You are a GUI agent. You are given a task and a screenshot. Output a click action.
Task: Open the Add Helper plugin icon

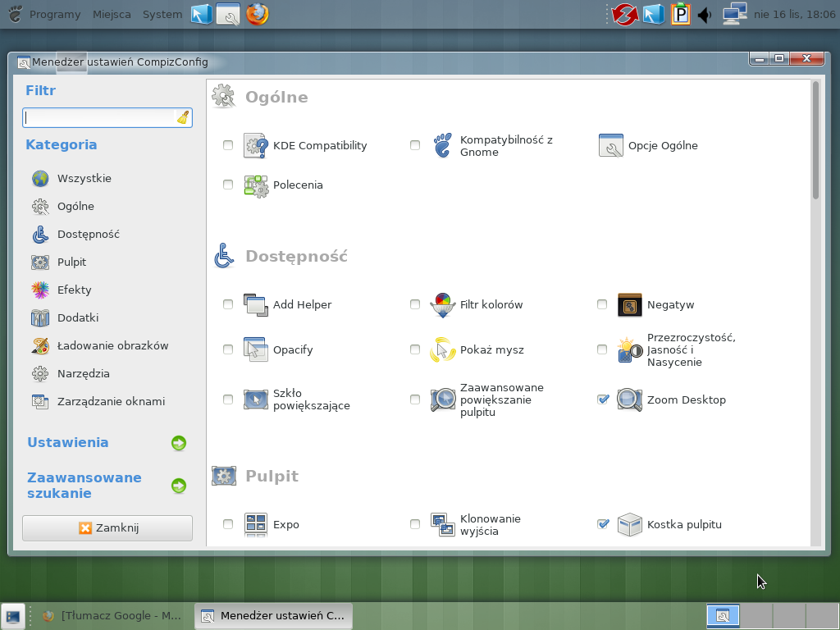pyautogui.click(x=256, y=305)
